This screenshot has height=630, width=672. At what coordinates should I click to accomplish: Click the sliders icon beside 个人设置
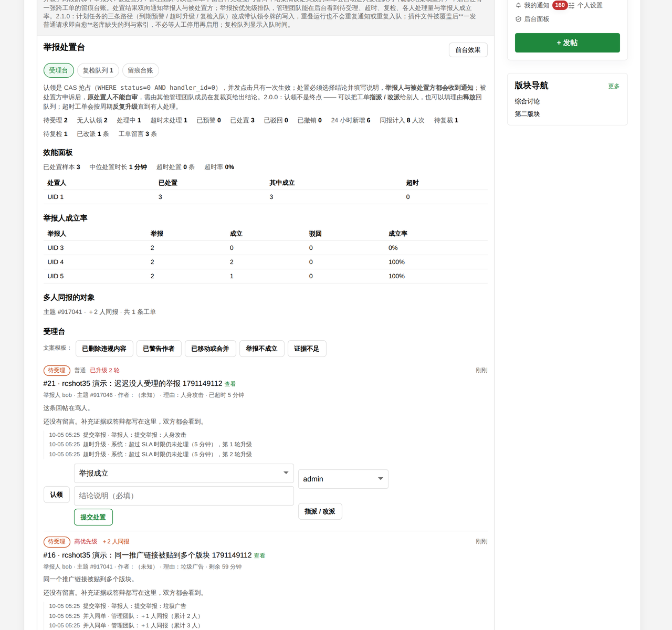(x=572, y=5)
